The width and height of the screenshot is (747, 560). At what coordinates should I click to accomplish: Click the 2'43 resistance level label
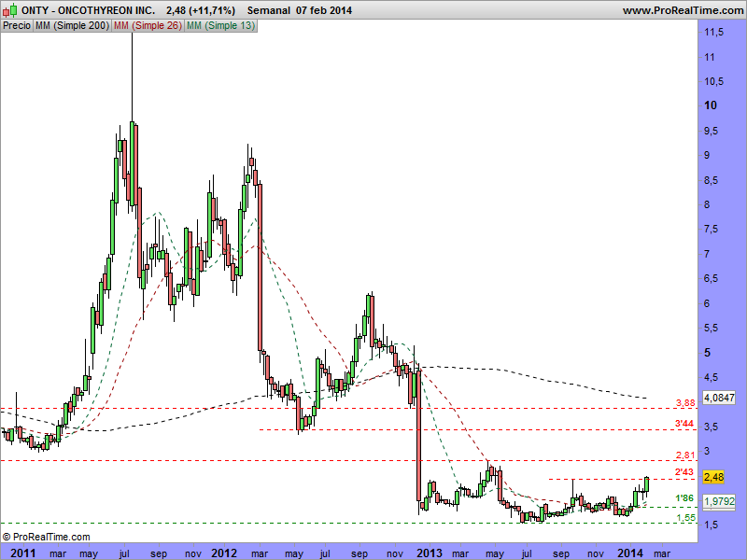coord(684,472)
